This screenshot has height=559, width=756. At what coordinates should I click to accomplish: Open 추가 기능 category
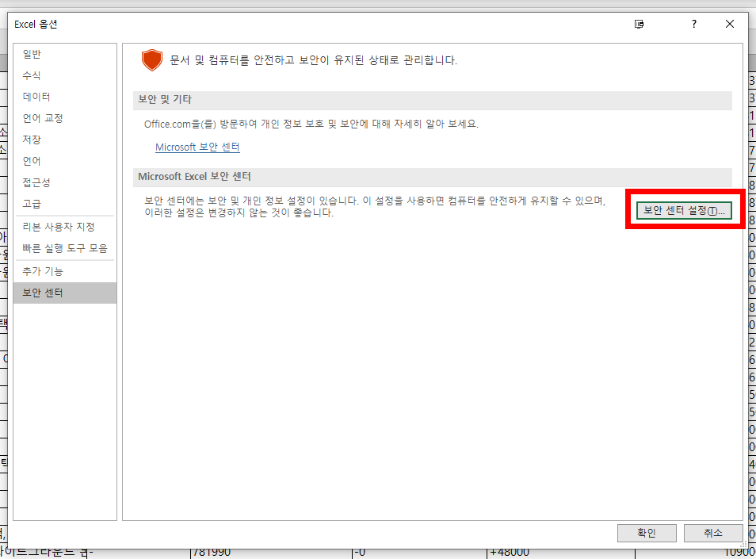[x=65, y=271]
